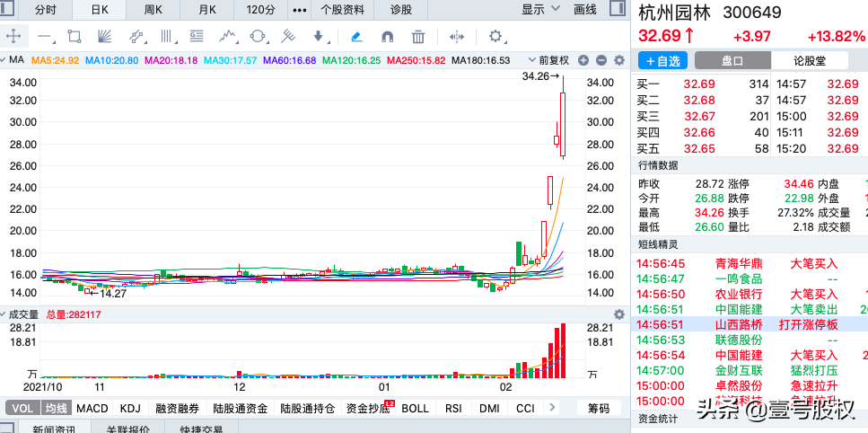Select the vertical period lines tool
This screenshot has width=868, height=433.
(x=167, y=37)
